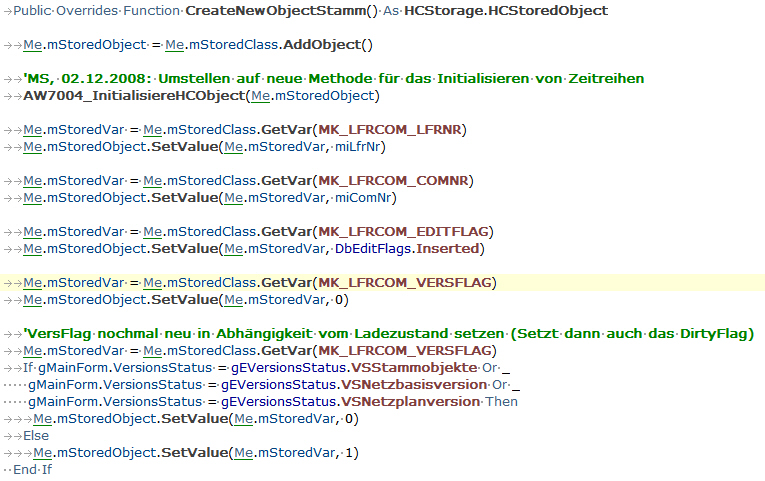Click DbEditFlags.Inserted enum value

pyautogui.click(x=407, y=249)
